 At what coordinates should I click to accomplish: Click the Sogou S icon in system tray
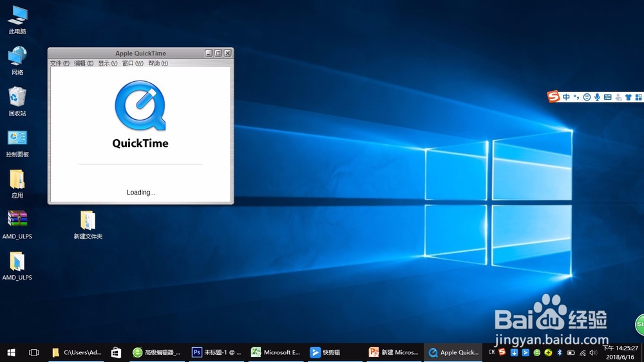[x=502, y=352]
